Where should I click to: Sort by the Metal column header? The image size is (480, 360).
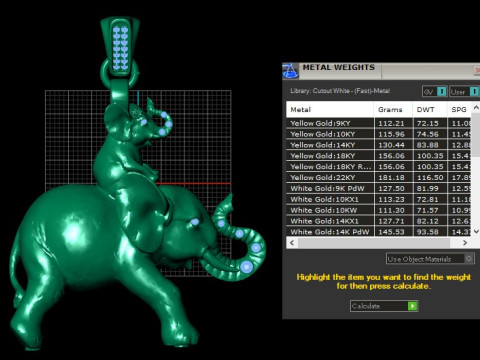330,109
